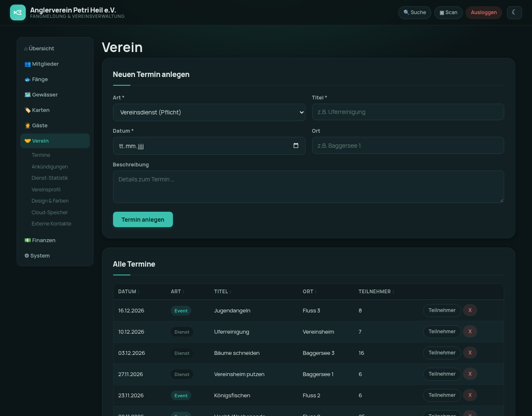Open Cloud-Speicher submenu item

pos(49,213)
